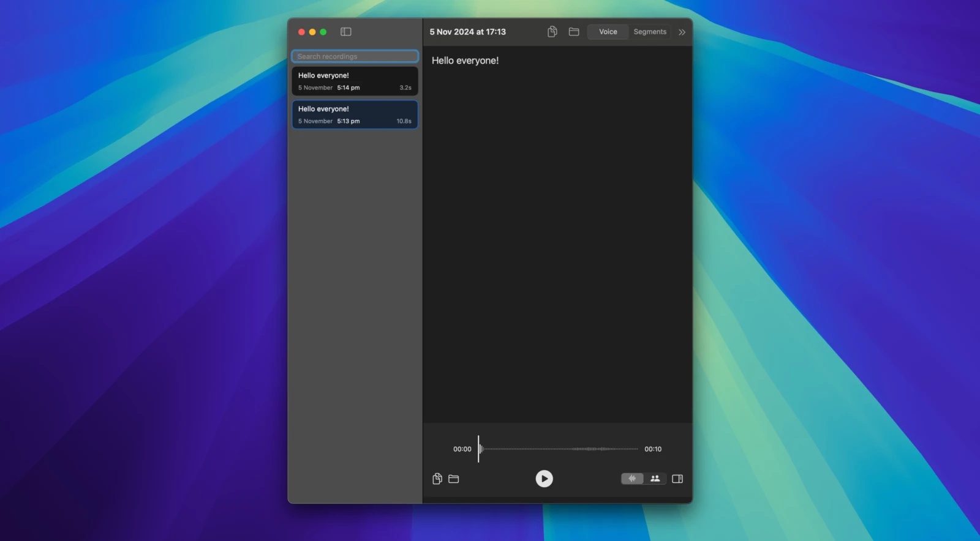The height and width of the screenshot is (541, 980).
Task: Click the recording title "5 Nov 2024 at 17:13"
Action: (x=467, y=32)
